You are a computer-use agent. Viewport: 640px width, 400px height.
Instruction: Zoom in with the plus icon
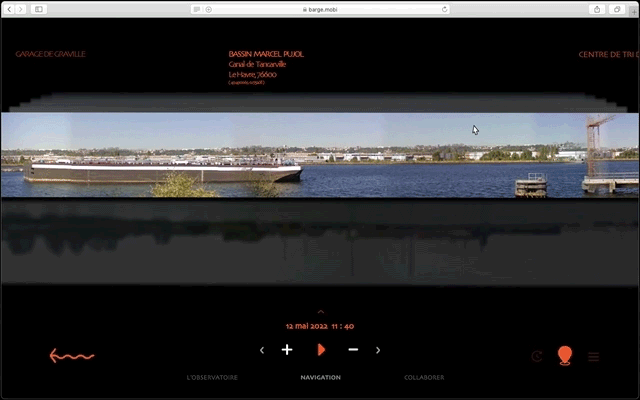[x=287, y=350]
